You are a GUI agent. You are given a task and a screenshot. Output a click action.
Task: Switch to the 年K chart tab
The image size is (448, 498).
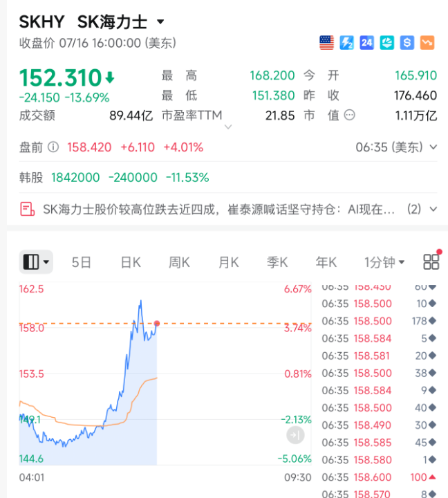326,263
